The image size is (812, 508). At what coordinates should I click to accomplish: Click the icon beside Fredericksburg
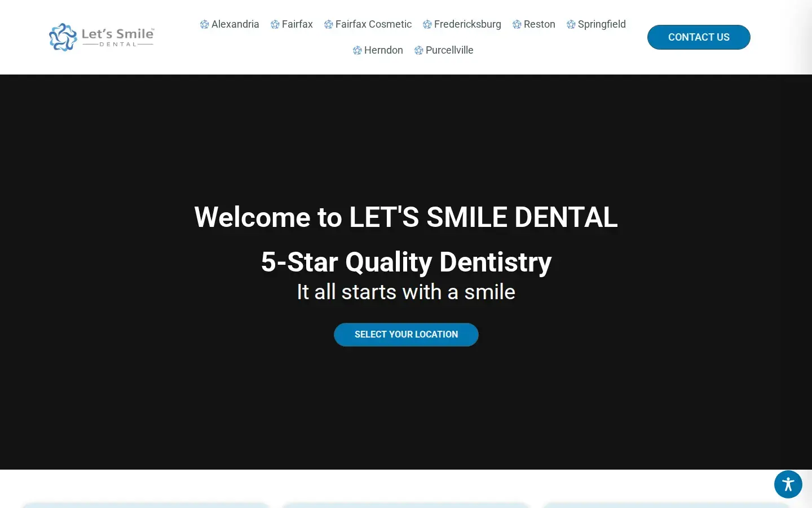pyautogui.click(x=427, y=24)
